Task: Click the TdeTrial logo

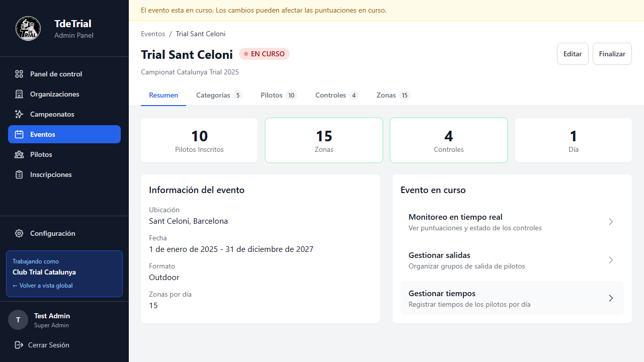Action: 28,28
